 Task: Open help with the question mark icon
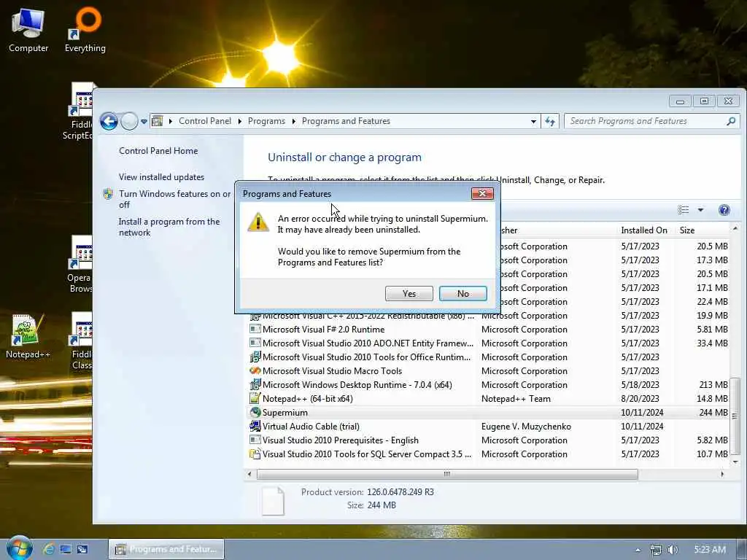coord(724,209)
